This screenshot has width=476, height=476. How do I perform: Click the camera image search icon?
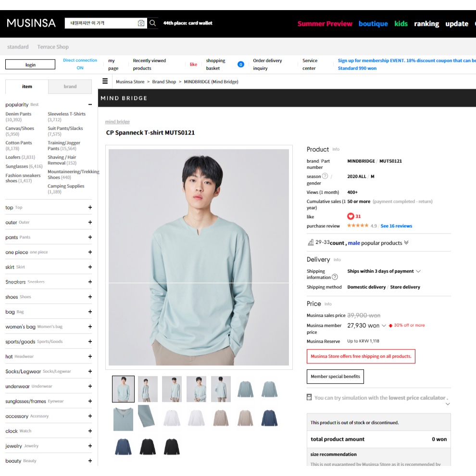141,23
